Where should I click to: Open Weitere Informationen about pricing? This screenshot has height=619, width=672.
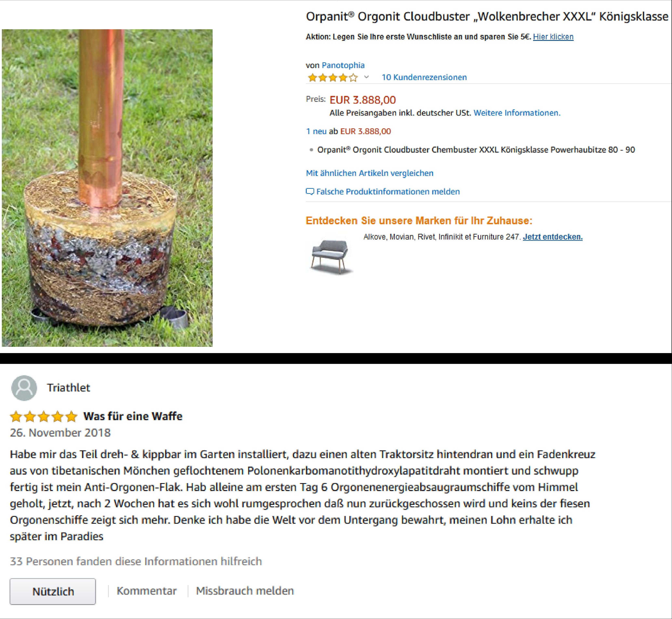pyautogui.click(x=517, y=113)
